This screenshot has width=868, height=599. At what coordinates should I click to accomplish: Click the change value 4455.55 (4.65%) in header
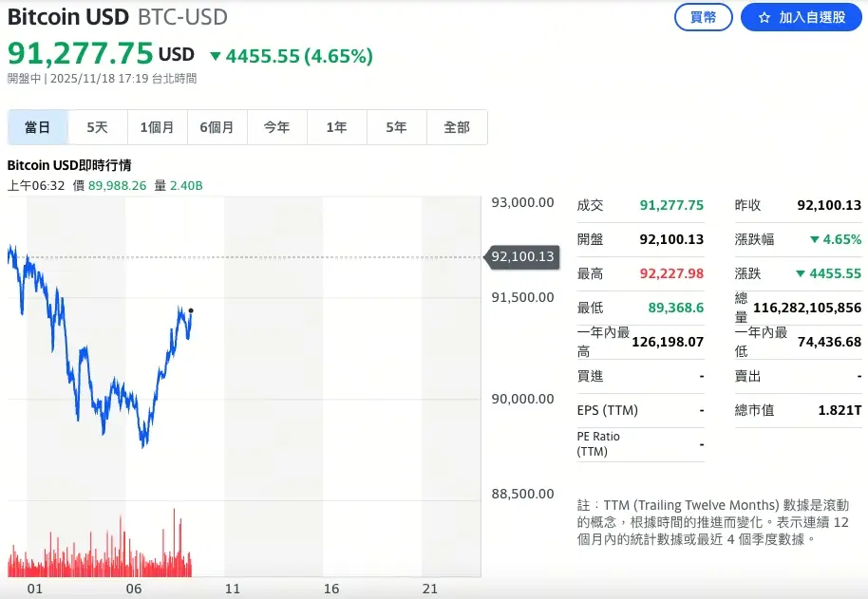click(x=299, y=56)
